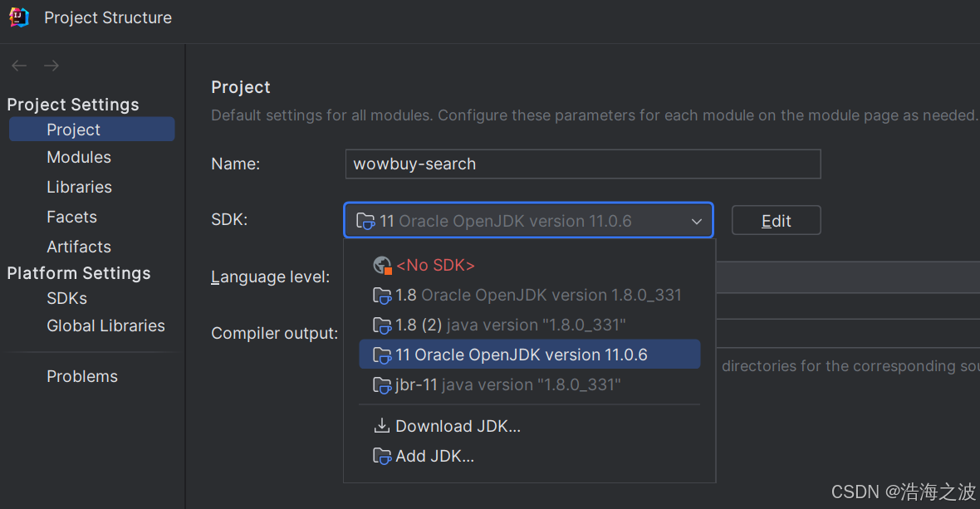Select the 1.8 Oracle OpenJDK entry
The image size is (980, 509).
pos(540,295)
